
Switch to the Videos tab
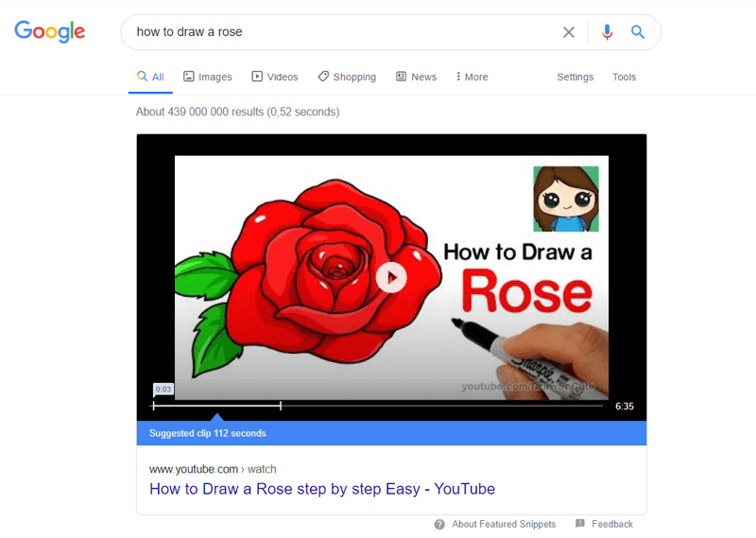coord(274,77)
